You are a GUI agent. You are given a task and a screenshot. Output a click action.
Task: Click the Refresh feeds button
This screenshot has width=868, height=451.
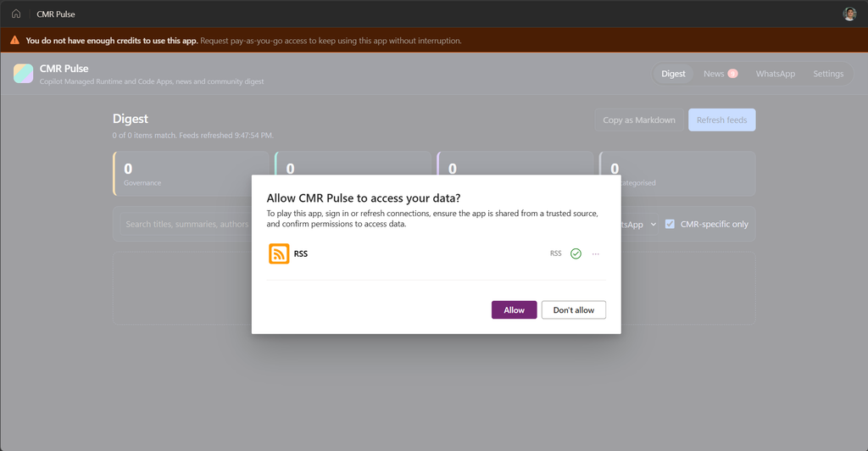(722, 120)
